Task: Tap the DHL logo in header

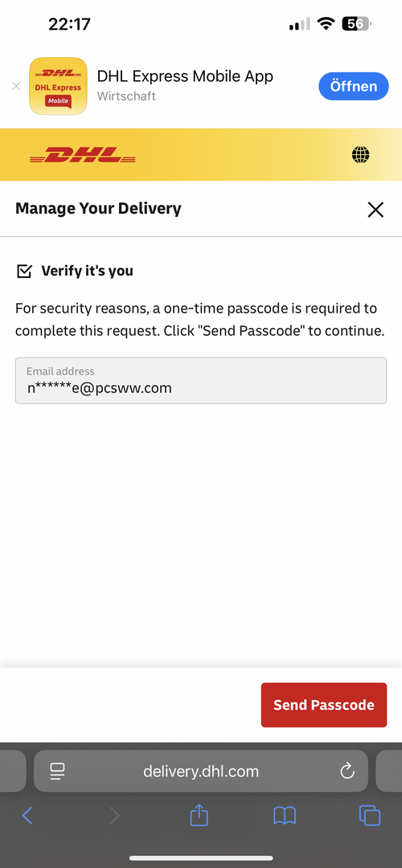Action: click(83, 154)
